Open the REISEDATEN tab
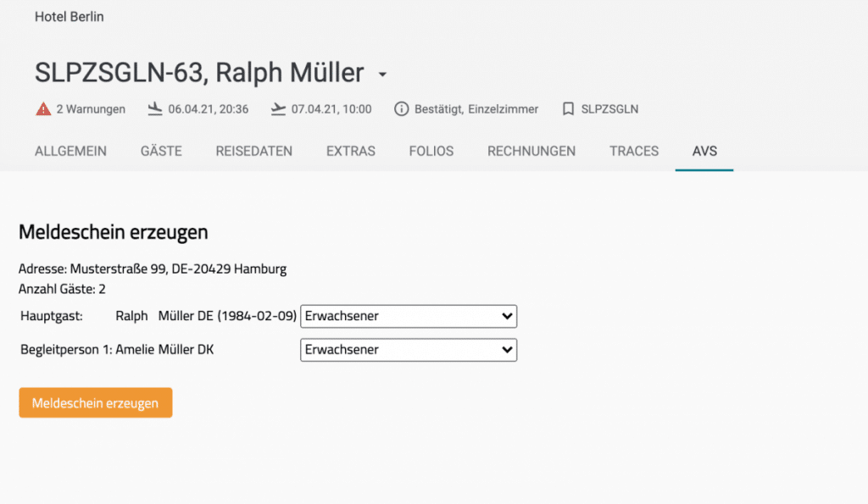 [x=254, y=151]
